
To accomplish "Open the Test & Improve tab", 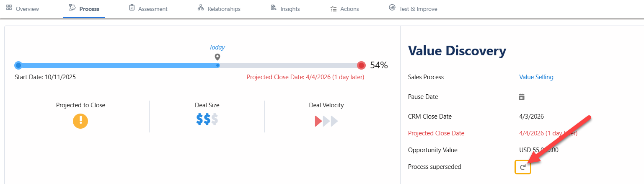I will [x=413, y=9].
